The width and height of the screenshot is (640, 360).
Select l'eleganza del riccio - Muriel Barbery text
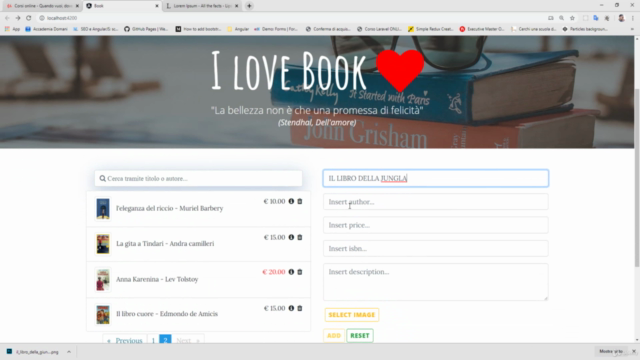[169, 208]
